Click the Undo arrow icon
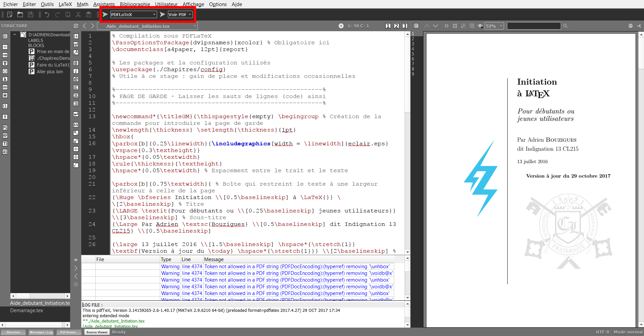Screen dimensions: 644x336 click(47, 14)
